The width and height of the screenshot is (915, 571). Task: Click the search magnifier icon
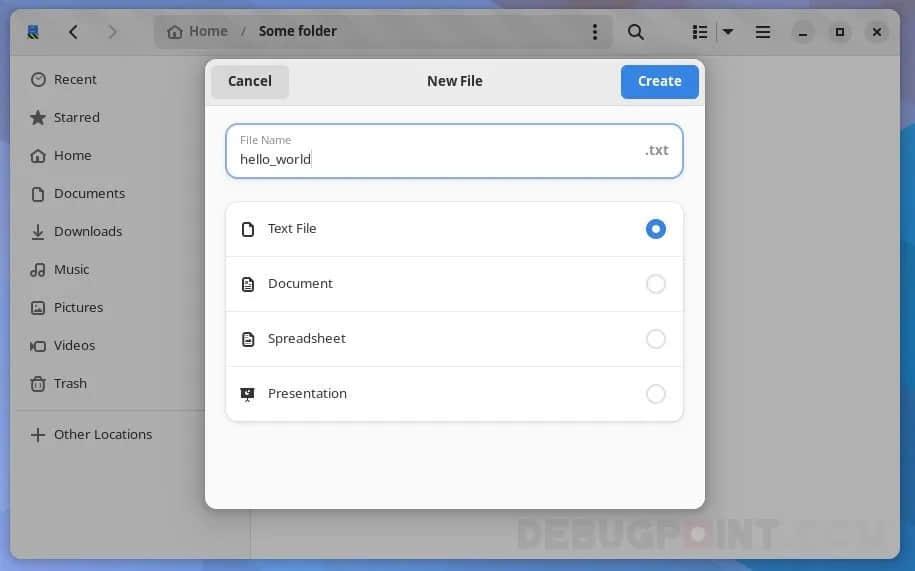(x=635, y=32)
